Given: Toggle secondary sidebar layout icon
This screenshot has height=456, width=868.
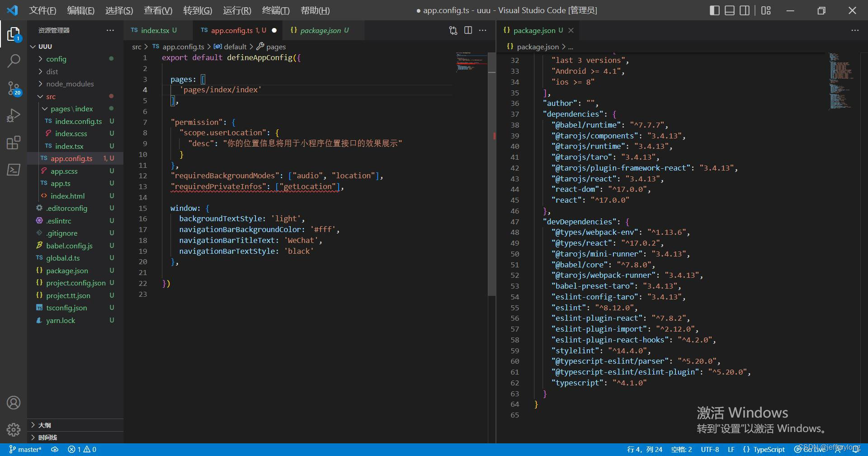Looking at the screenshot, I should click(x=745, y=10).
